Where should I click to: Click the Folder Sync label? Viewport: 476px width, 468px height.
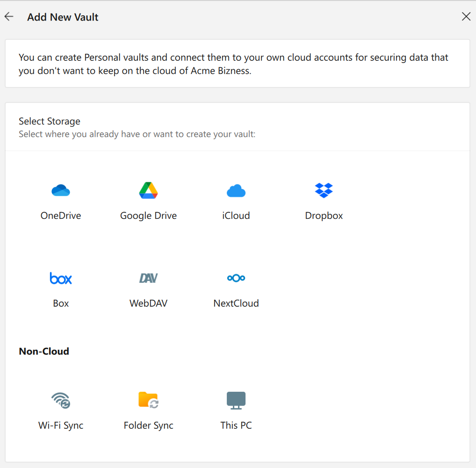tap(148, 425)
